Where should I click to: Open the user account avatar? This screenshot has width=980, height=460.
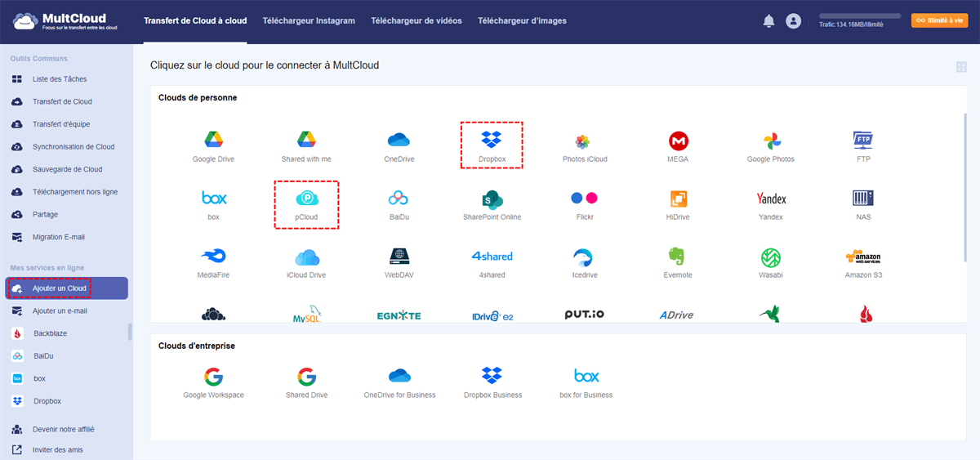click(x=793, y=21)
